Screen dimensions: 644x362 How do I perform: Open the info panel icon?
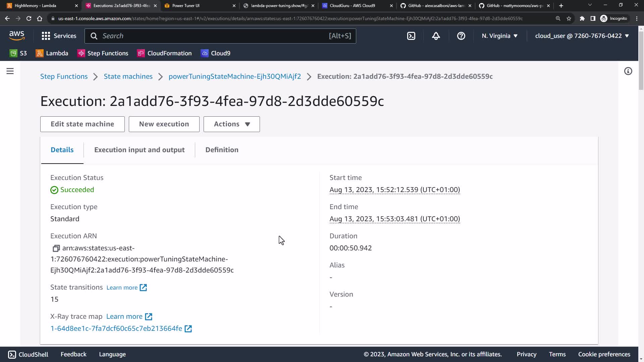(628, 71)
